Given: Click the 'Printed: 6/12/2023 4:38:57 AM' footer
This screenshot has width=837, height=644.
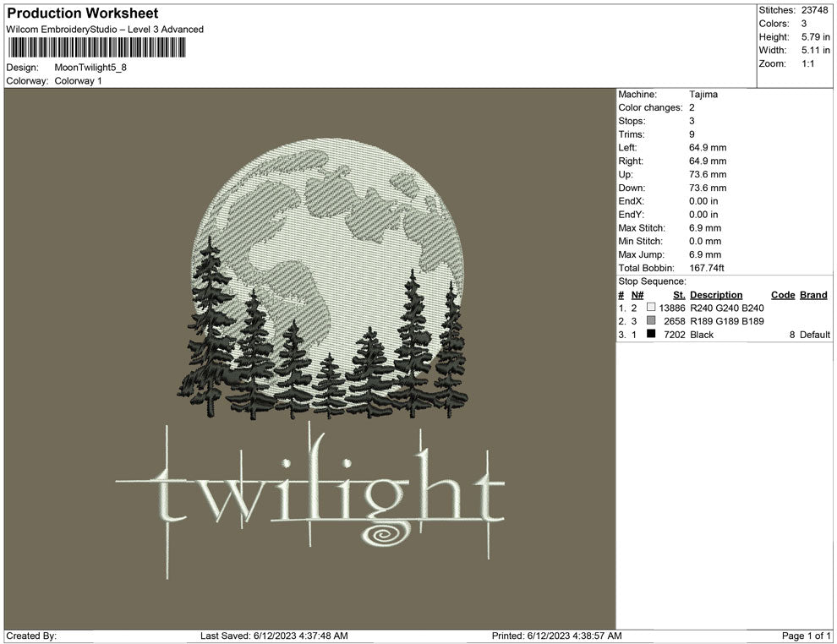Looking at the screenshot, I should [x=557, y=636].
